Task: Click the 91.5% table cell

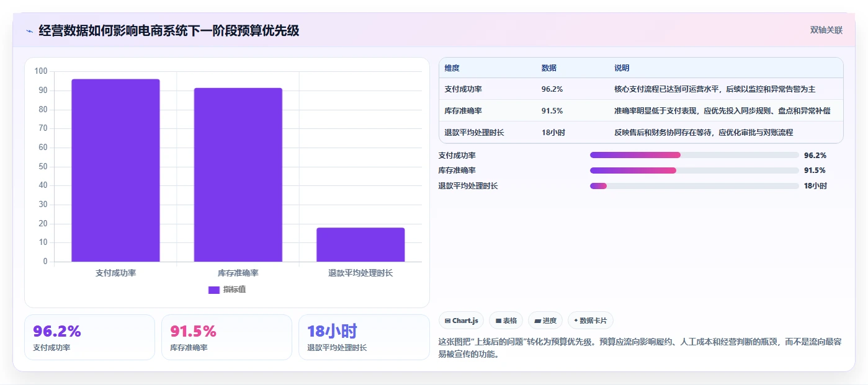Action: click(x=552, y=110)
